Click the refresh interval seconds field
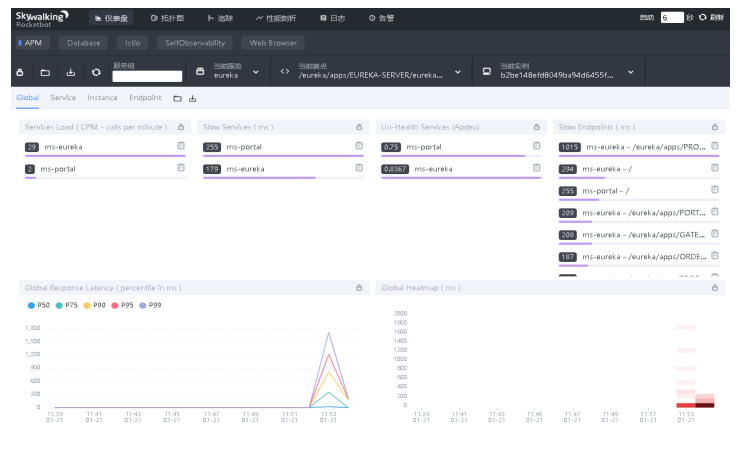741x451 pixels. coord(672,17)
